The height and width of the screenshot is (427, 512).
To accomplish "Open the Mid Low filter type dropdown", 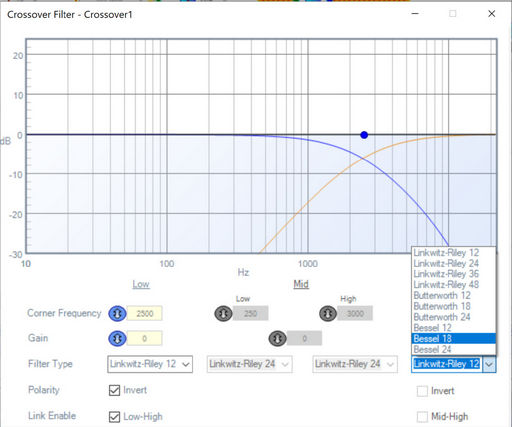I will tap(249, 364).
